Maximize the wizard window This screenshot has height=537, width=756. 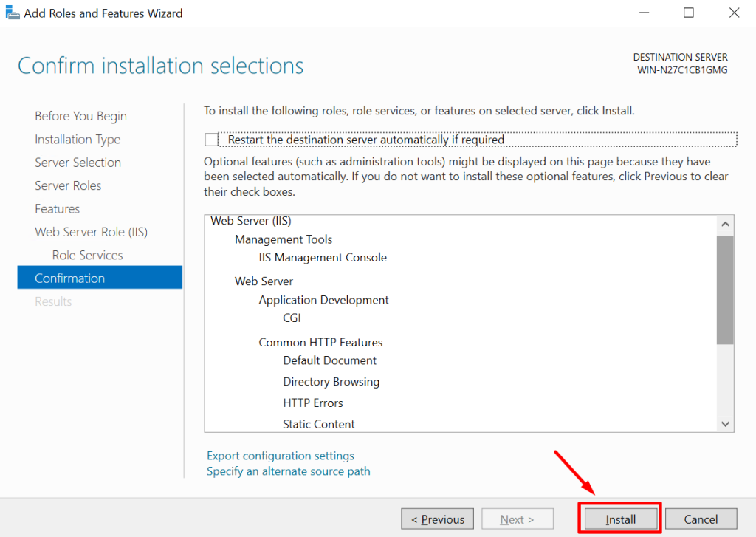point(689,13)
